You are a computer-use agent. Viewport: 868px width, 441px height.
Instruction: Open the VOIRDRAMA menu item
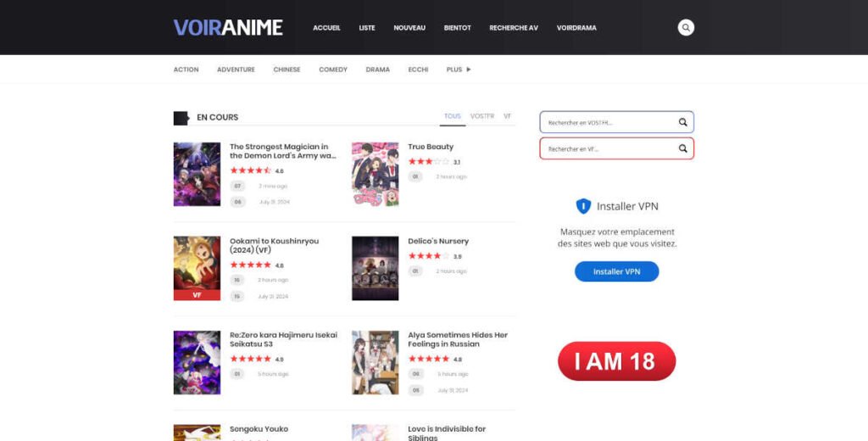[576, 28]
